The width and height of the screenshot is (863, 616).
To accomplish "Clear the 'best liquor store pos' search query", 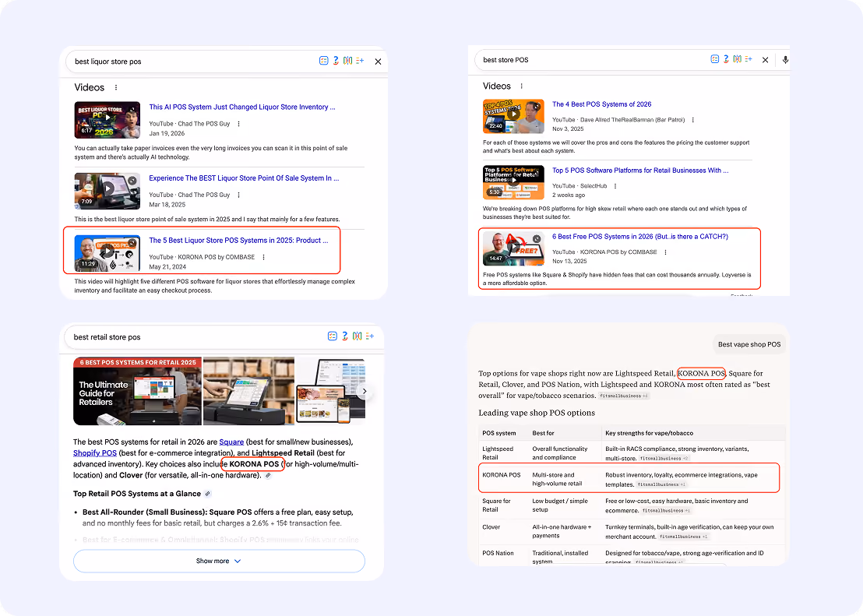I will (x=378, y=62).
